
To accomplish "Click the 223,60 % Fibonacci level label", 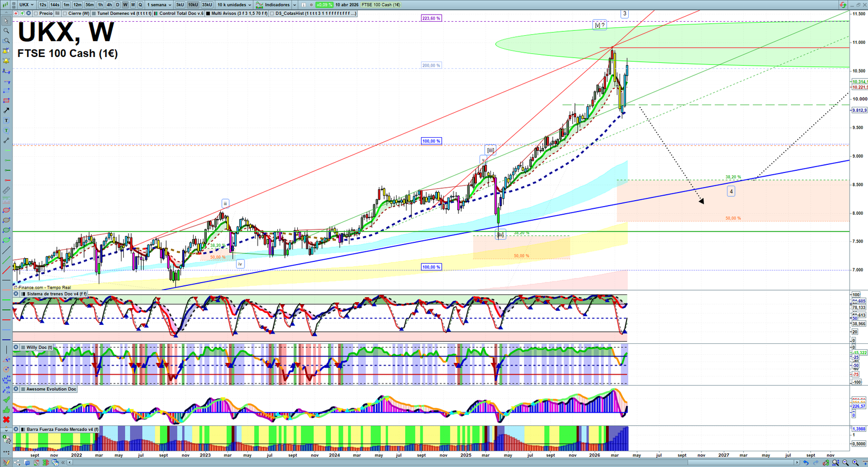I will [431, 18].
